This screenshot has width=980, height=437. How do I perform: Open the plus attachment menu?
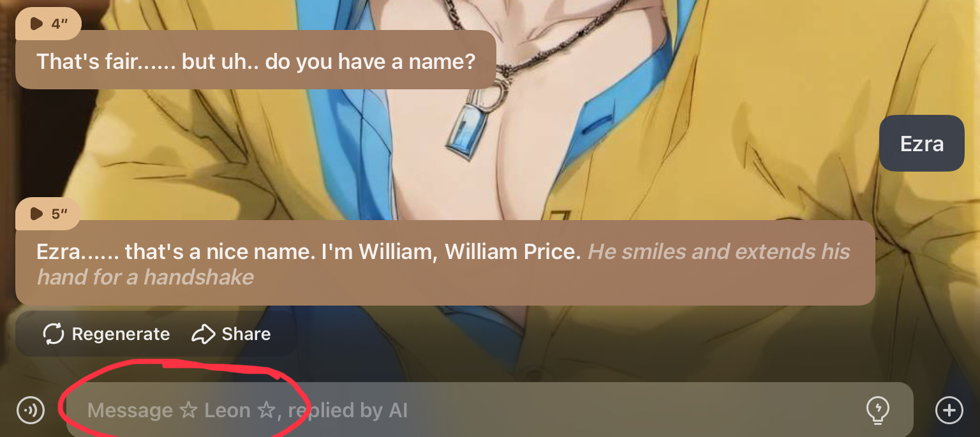click(x=949, y=410)
